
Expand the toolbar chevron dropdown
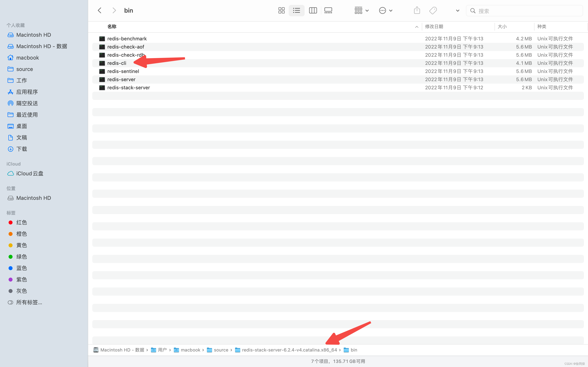click(x=457, y=11)
